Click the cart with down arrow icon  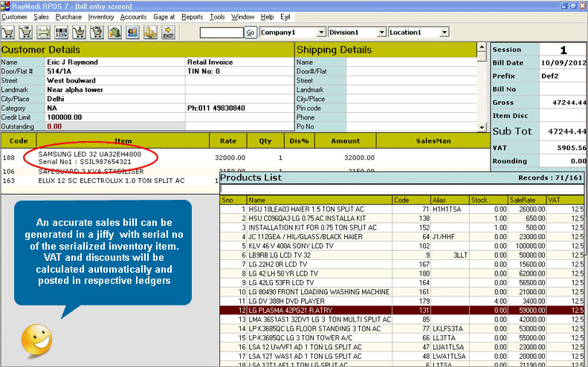[x=79, y=32]
